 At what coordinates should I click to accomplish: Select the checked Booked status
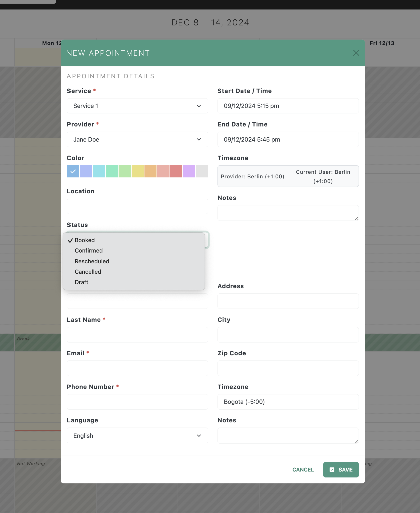tap(85, 240)
